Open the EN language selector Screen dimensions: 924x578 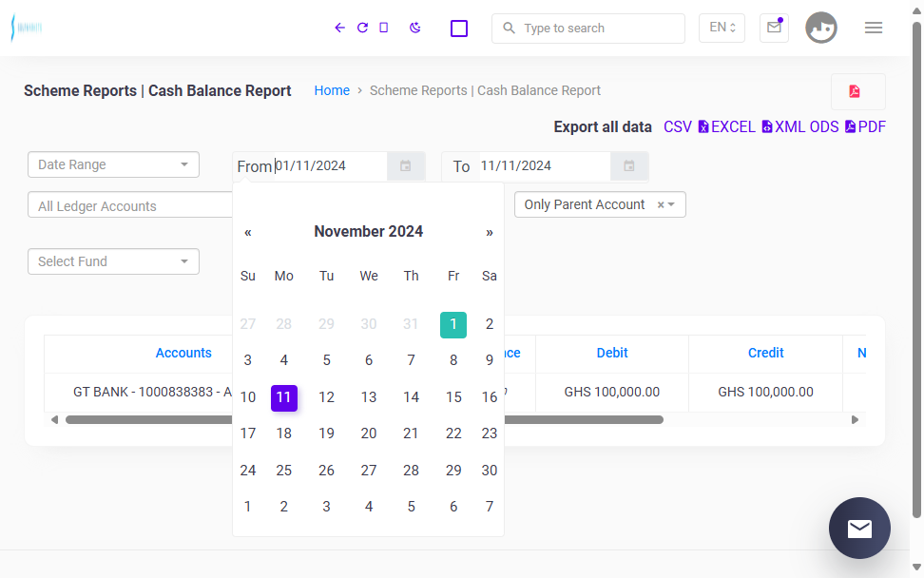point(722,28)
